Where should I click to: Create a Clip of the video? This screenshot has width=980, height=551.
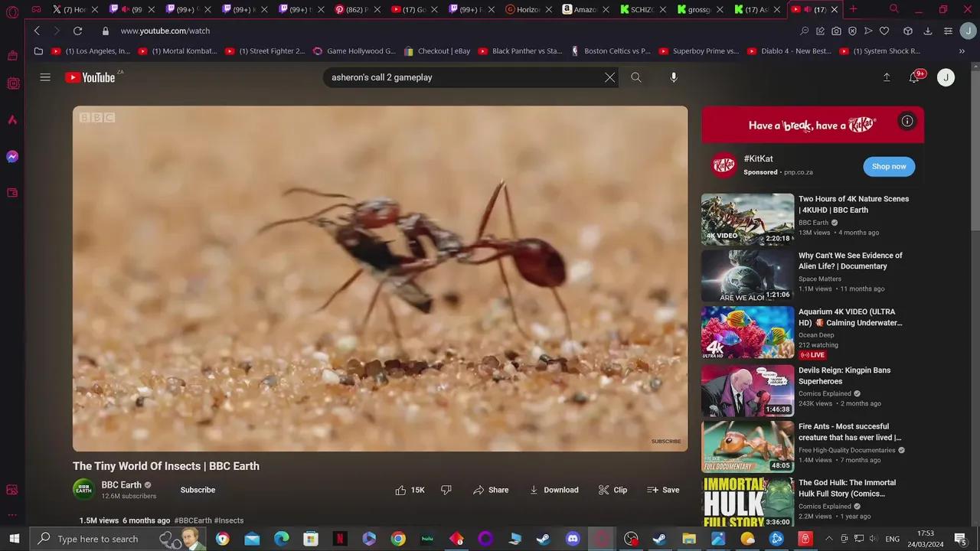click(x=612, y=490)
